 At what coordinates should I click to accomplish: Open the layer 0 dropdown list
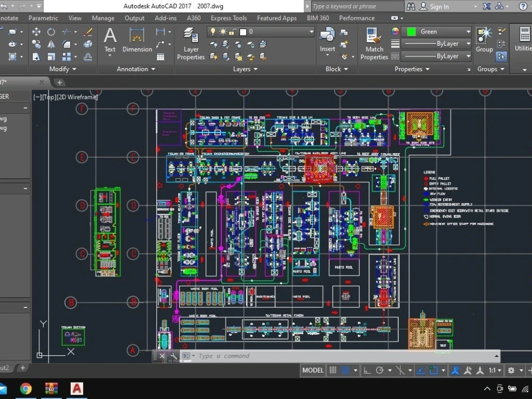(x=311, y=31)
